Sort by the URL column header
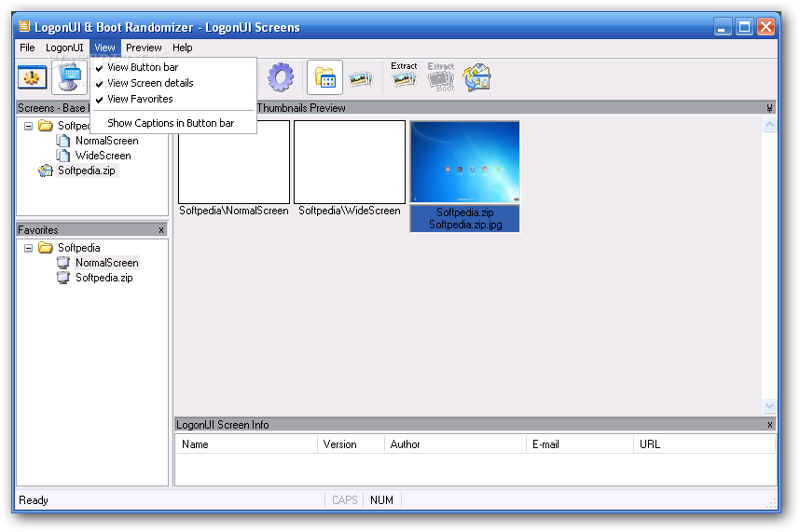 [704, 444]
